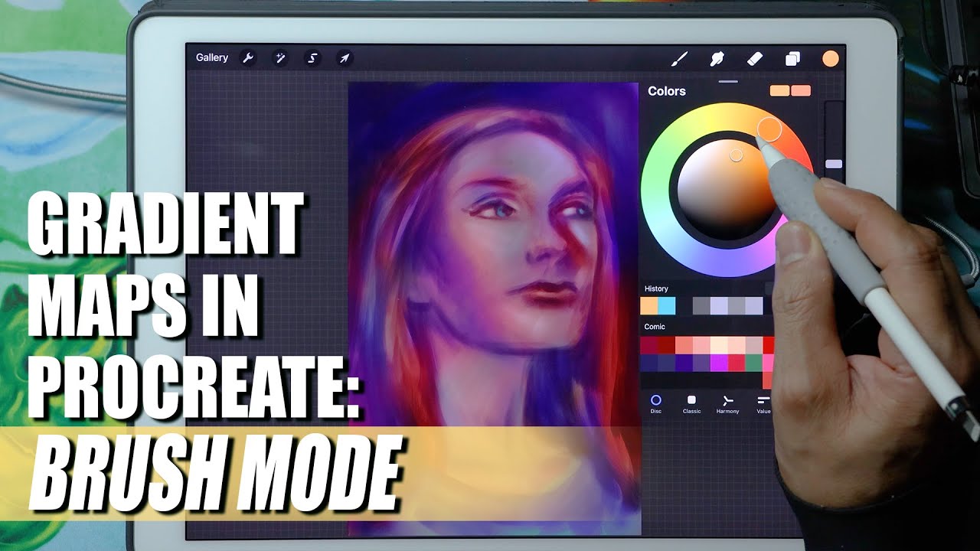
Task: Click the Comic palette label
Action: click(x=655, y=327)
